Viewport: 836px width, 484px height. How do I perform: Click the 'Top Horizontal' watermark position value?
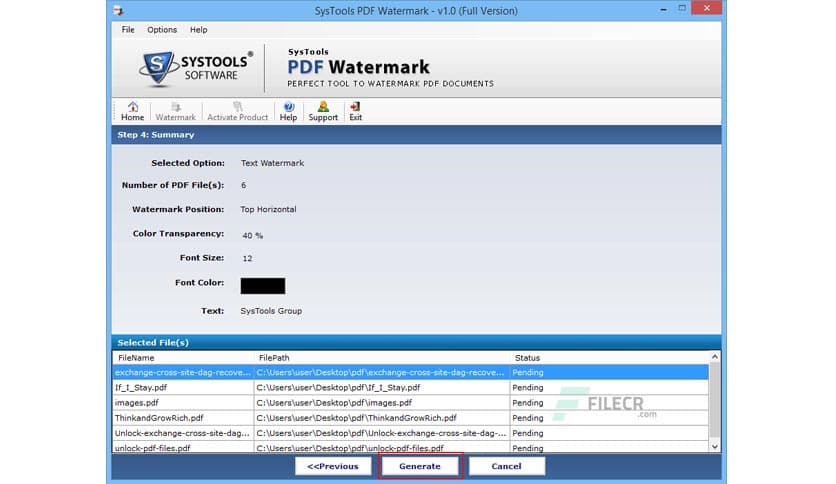(x=268, y=209)
